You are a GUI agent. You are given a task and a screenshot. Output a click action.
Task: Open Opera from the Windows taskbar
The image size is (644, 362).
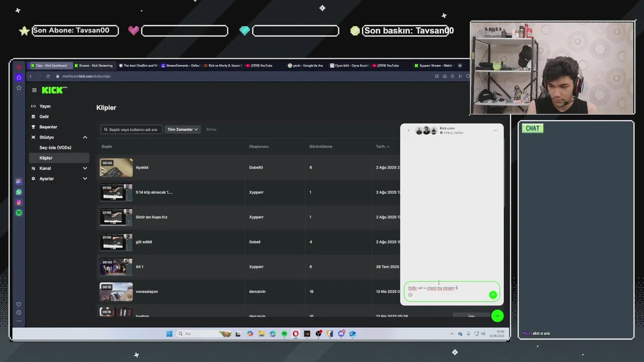295,334
